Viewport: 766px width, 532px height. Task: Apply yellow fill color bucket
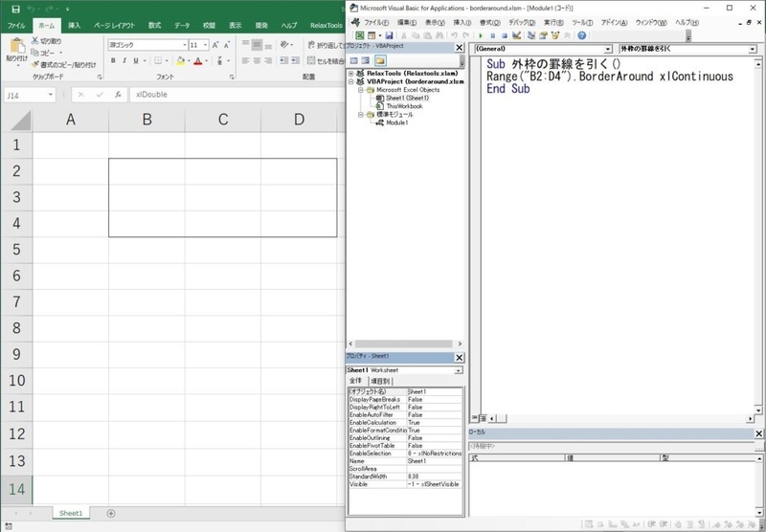coord(181,60)
